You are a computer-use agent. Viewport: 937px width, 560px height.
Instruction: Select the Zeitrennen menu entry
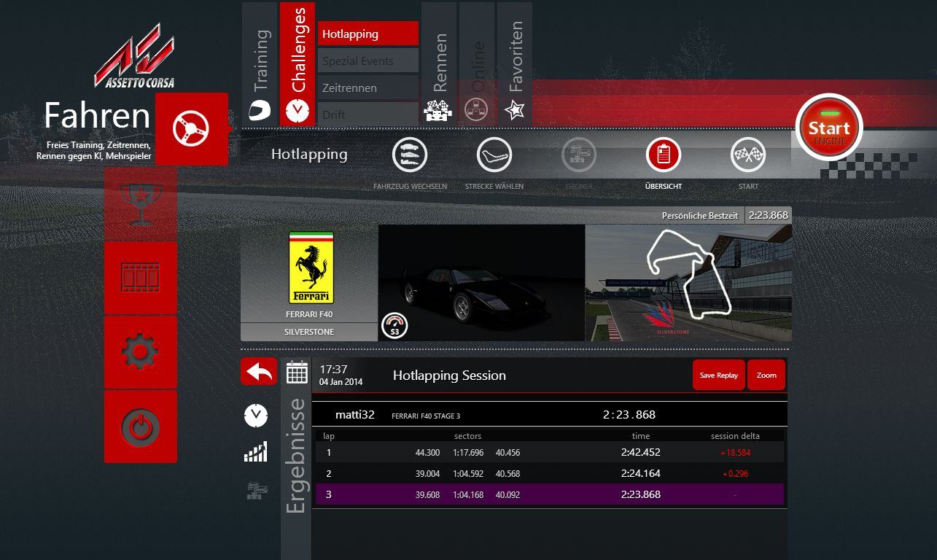[368, 87]
